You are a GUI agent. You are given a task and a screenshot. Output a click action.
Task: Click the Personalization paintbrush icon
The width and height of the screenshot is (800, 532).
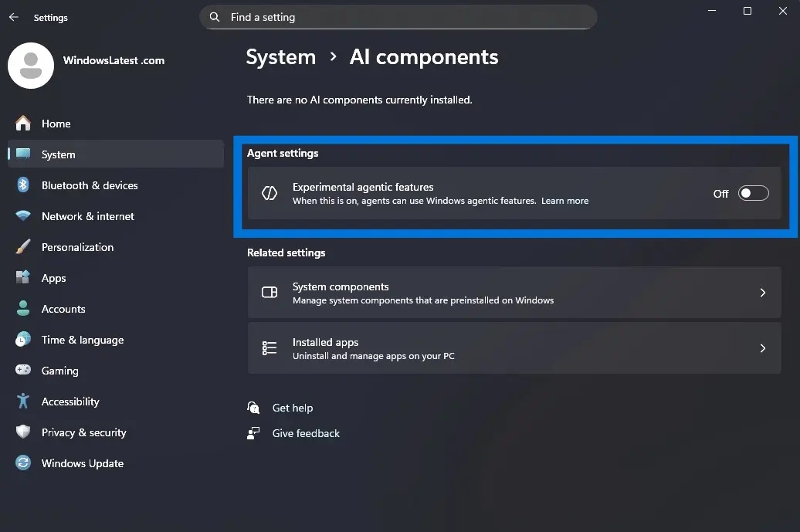pyautogui.click(x=23, y=247)
